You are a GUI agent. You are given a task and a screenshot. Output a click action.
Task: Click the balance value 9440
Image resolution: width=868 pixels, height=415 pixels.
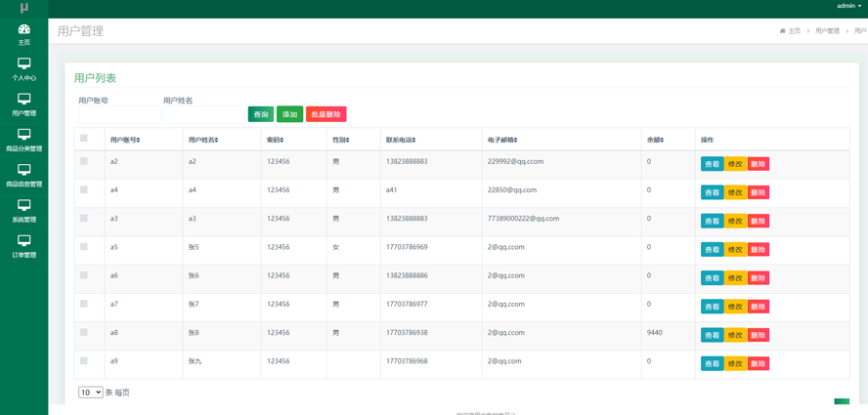tap(654, 332)
